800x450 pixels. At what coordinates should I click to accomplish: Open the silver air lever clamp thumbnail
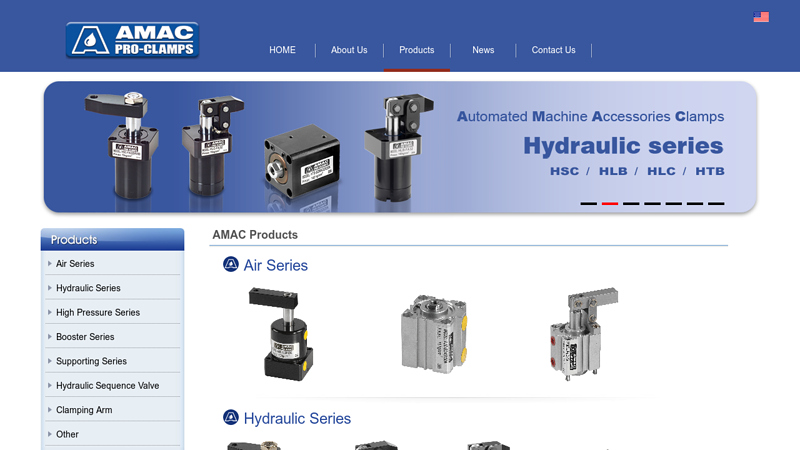583,334
